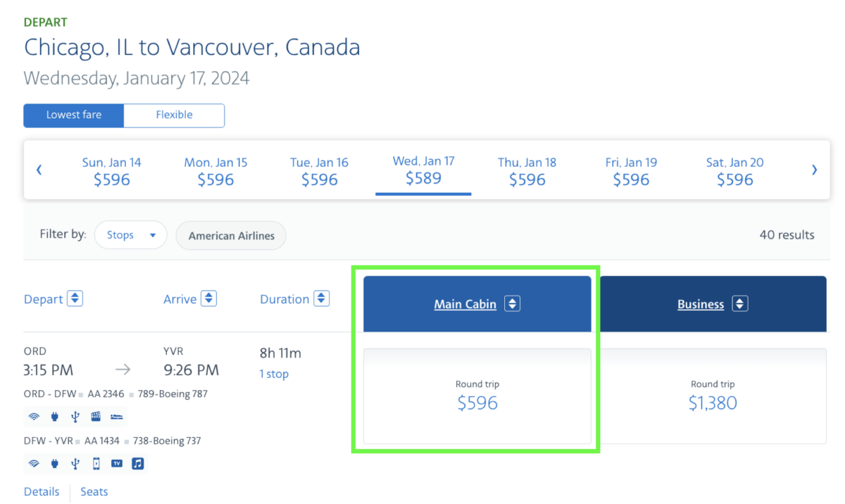Click the music icon for the DFW-YVR segment

point(137,463)
